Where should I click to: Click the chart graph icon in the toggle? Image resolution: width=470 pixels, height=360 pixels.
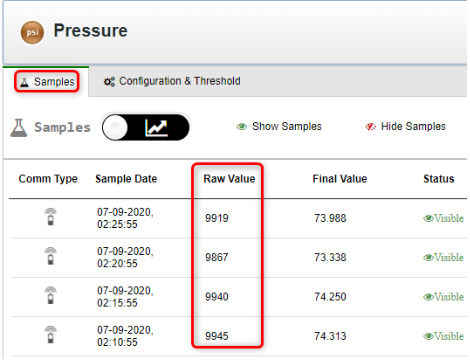[x=156, y=128]
